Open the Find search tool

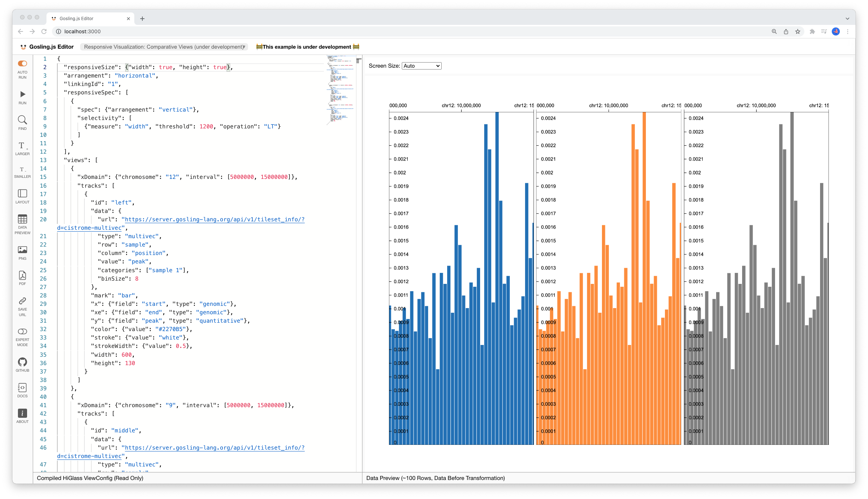click(22, 120)
